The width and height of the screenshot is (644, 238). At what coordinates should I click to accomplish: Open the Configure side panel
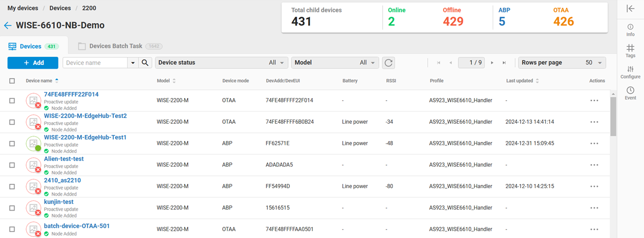pyautogui.click(x=630, y=72)
